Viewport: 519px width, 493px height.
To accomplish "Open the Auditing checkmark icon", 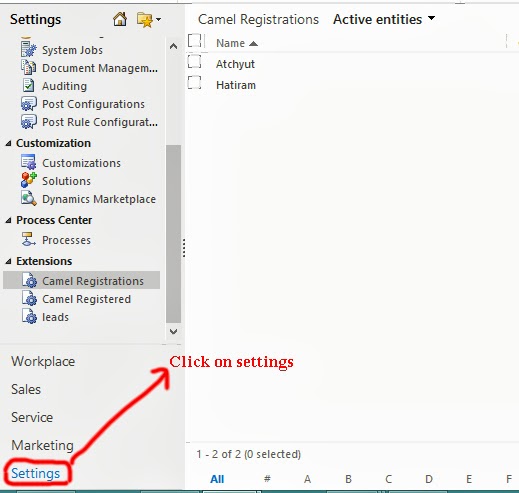I will point(29,85).
